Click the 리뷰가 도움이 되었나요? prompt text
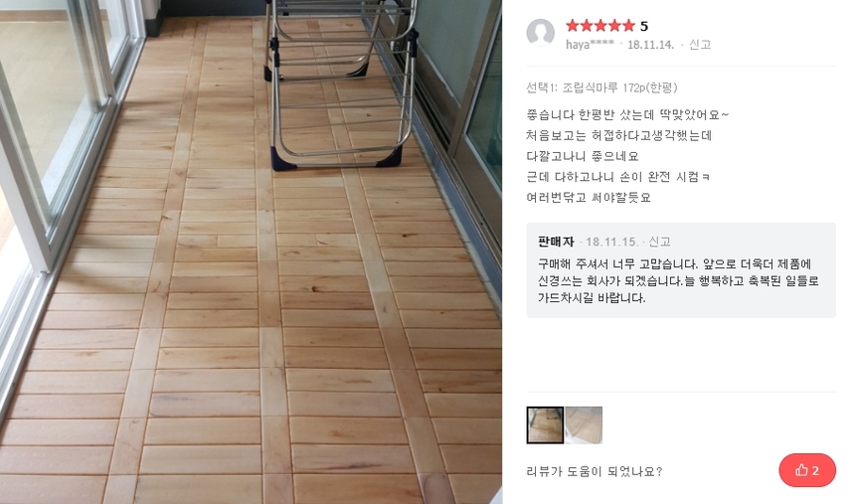The image size is (855, 504). click(x=595, y=471)
